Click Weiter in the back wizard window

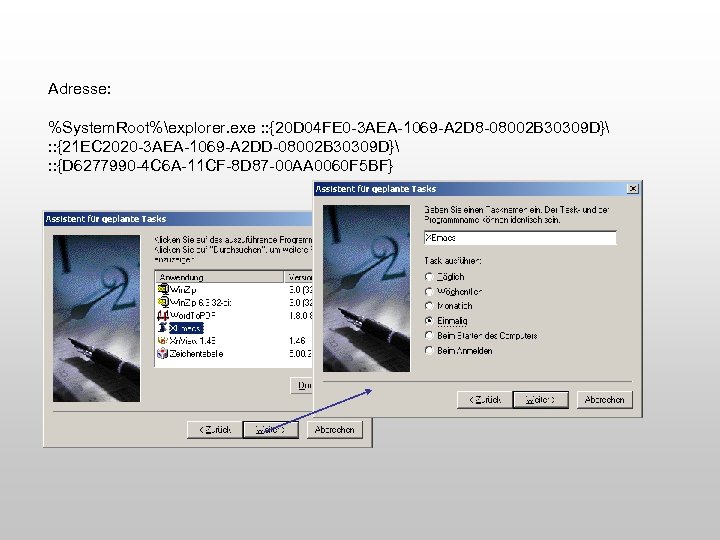(x=270, y=430)
